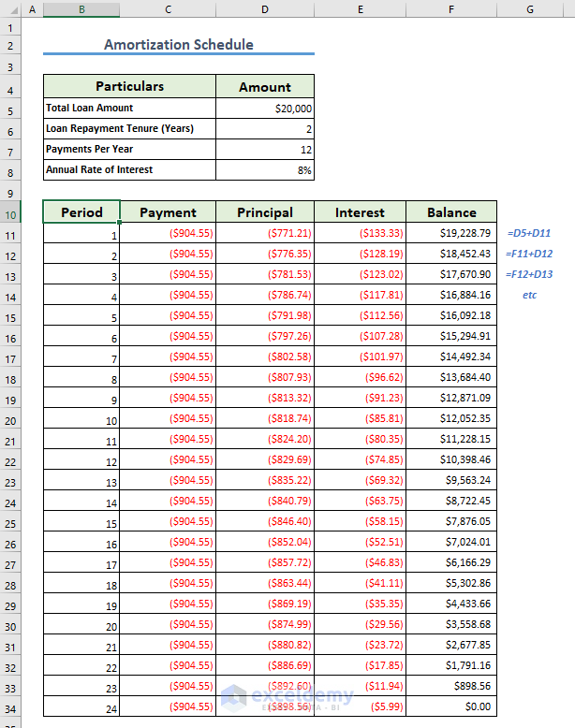Viewport: 575px width, 728px height.
Task: Click the balance cell $7,876.05
Action: [x=451, y=521]
